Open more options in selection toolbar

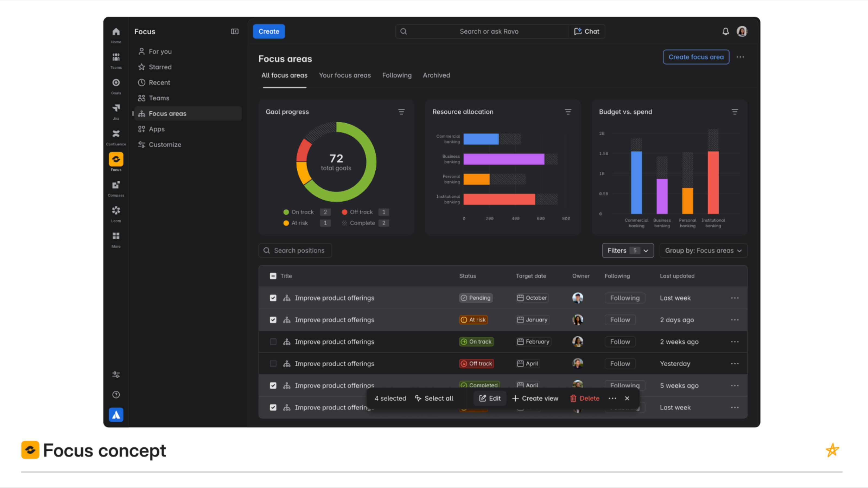pyautogui.click(x=612, y=398)
